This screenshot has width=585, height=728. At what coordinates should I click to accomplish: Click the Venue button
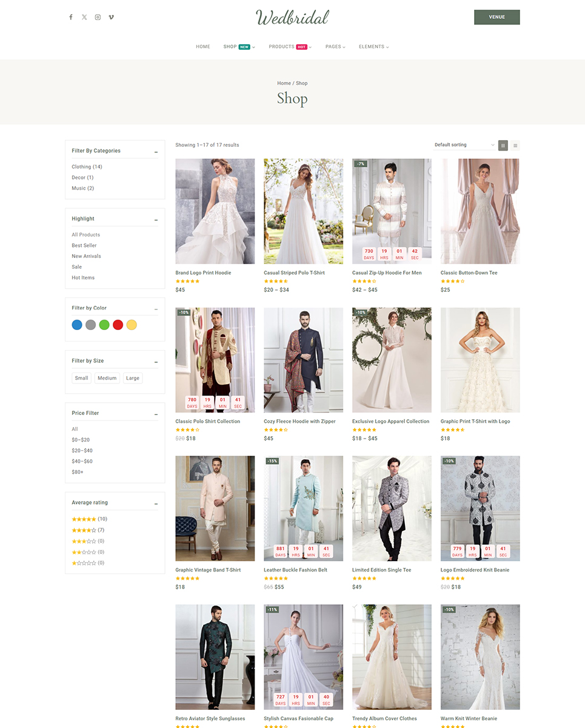(x=496, y=17)
